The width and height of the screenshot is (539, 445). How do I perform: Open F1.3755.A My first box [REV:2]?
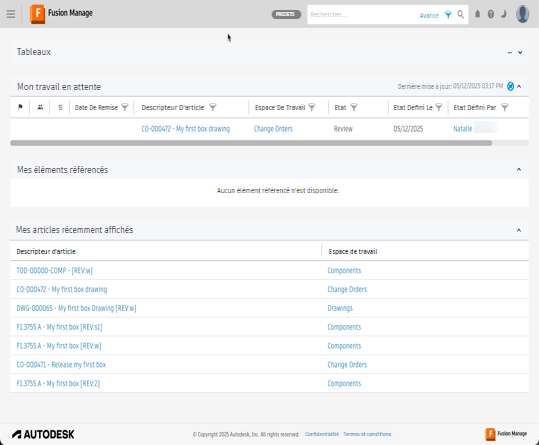(58, 383)
